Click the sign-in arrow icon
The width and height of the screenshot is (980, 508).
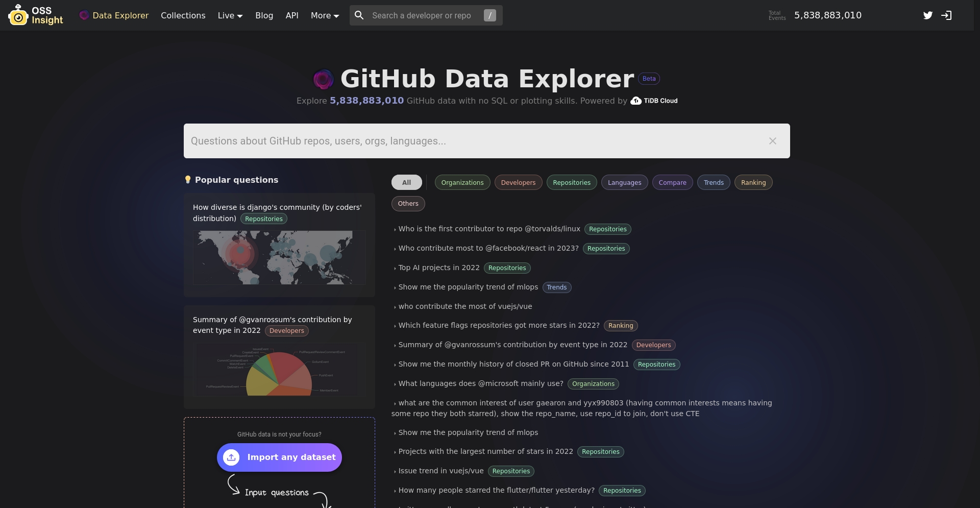click(x=946, y=15)
